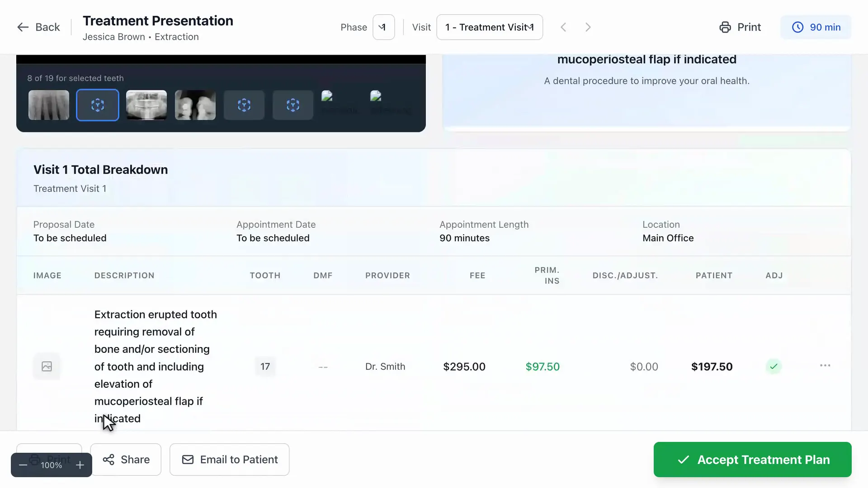Go back using the Back arrow
Image resolution: width=868 pixels, height=488 pixels.
[x=38, y=27]
